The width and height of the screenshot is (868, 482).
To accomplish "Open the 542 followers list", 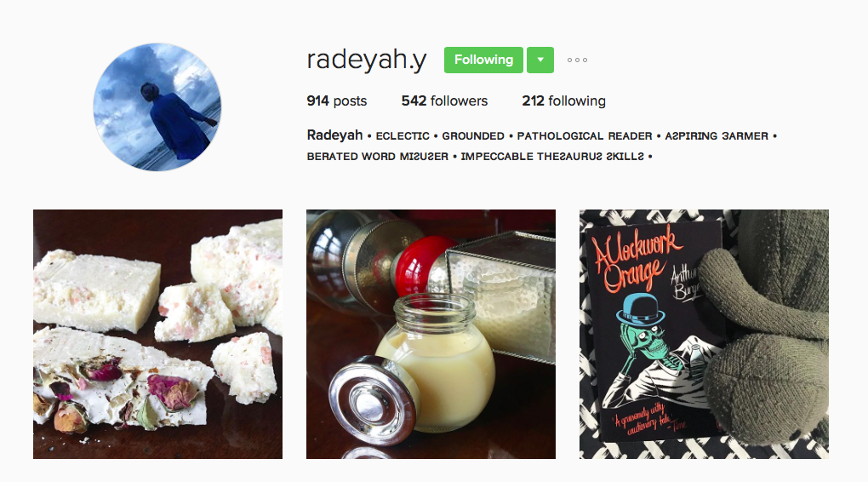I will pos(444,100).
